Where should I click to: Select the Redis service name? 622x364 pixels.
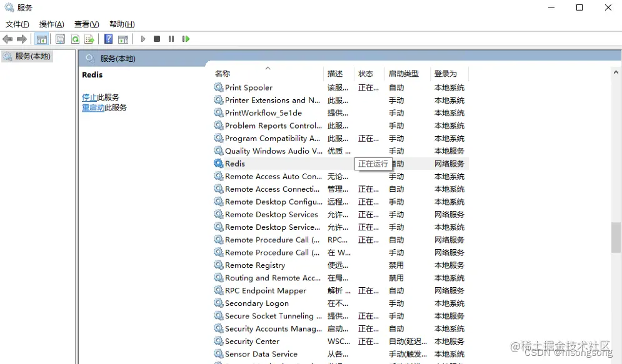pos(235,164)
